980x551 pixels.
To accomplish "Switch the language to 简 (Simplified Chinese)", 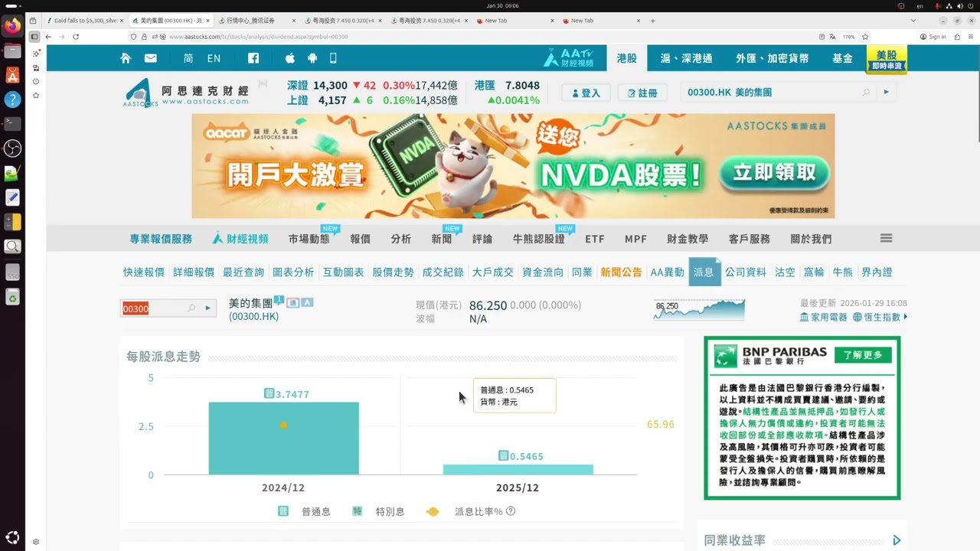I will [188, 58].
